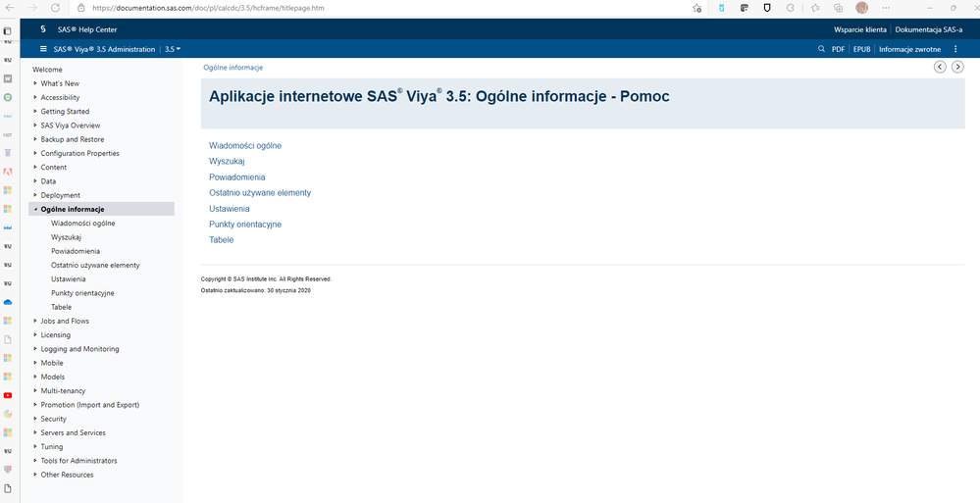Switch to the colorful pie chart icon tab
Viewport: 980px width, 503px height.
(x=8, y=414)
